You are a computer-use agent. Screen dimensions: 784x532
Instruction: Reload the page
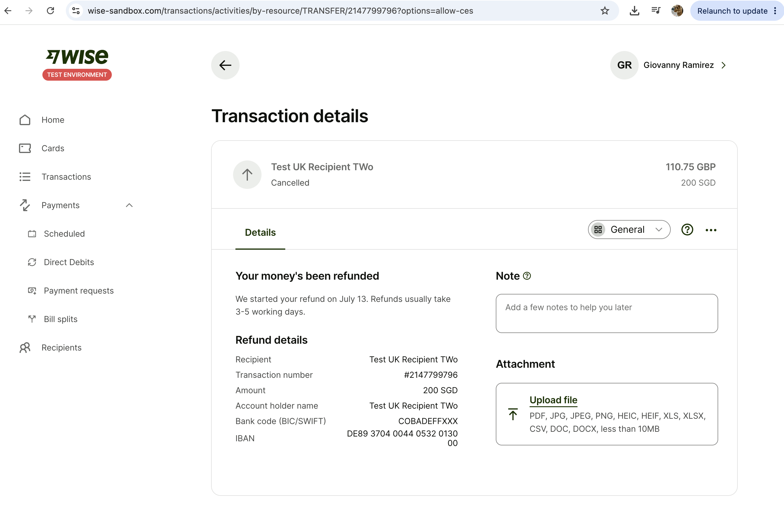[50, 11]
